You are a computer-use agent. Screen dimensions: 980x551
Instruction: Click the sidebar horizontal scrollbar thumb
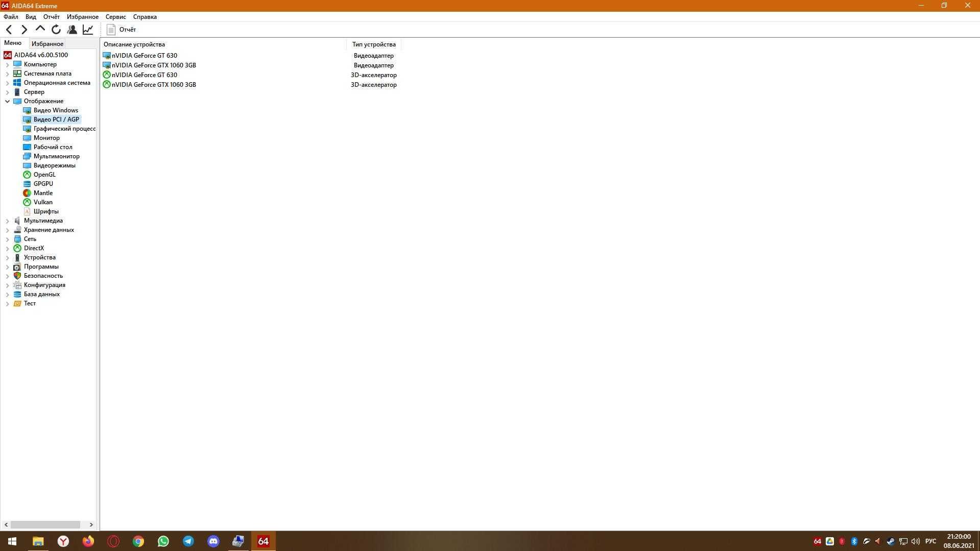(45, 524)
